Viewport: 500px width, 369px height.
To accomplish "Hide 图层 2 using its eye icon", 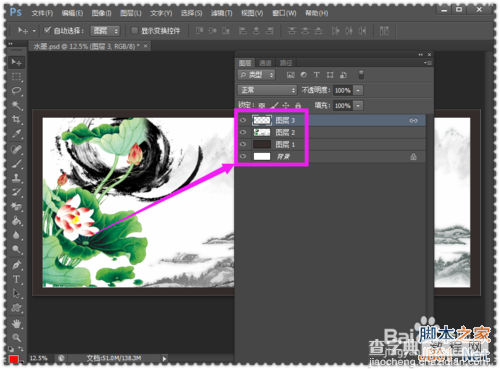I will 243,132.
